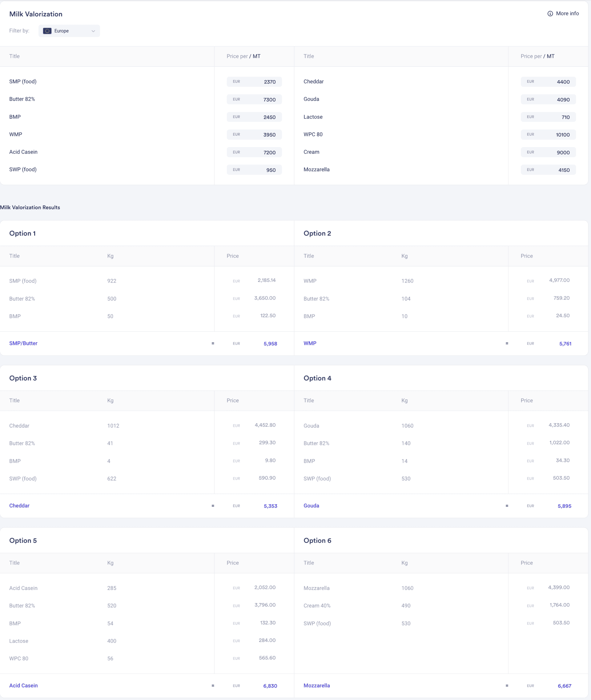Expand region filter chevron arrow
This screenshot has height=700, width=591.
click(x=93, y=31)
